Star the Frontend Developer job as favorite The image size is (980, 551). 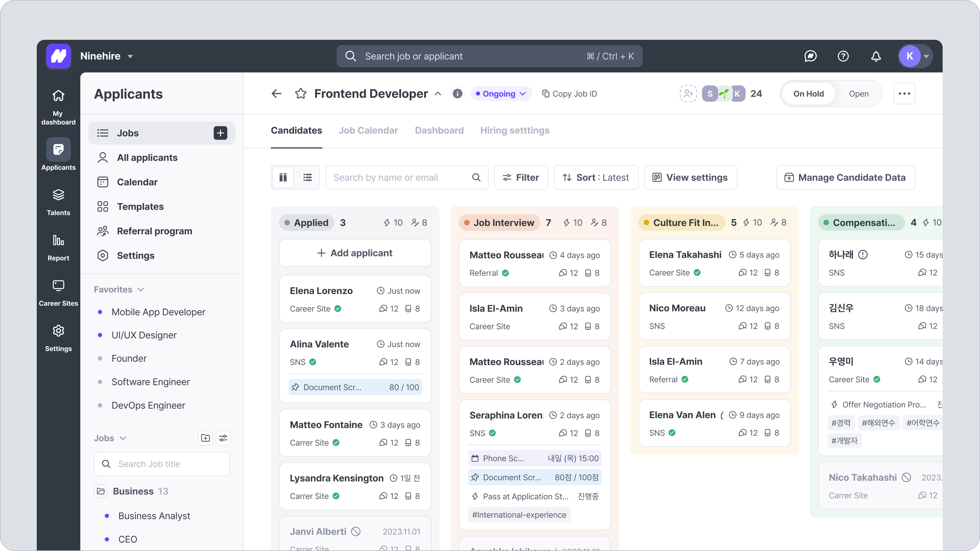(x=300, y=94)
